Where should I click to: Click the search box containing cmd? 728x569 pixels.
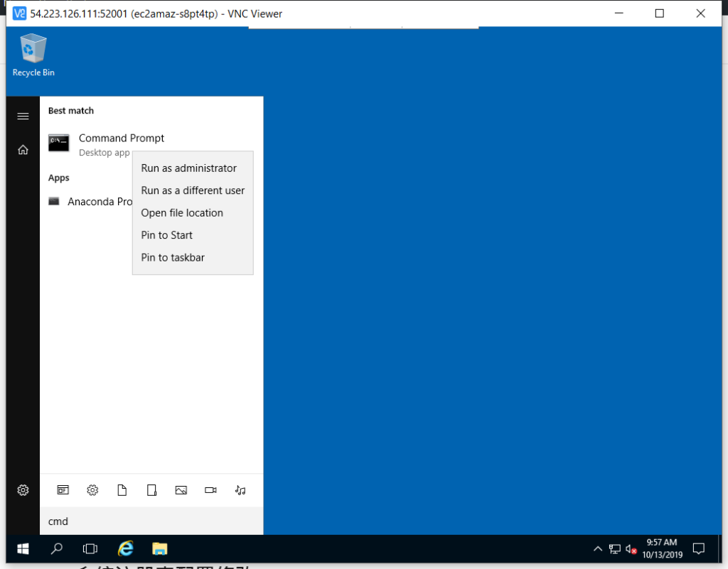click(x=151, y=521)
